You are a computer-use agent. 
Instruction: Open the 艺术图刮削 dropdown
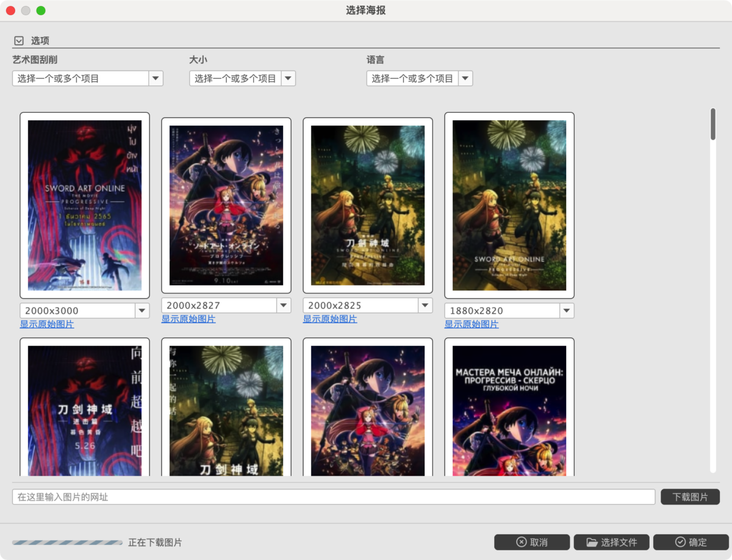[x=88, y=78]
